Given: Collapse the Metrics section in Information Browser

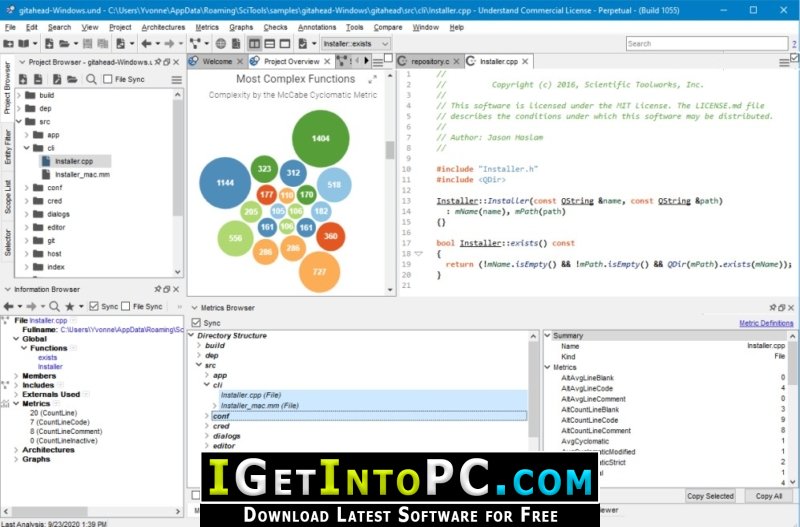Looking at the screenshot, I should [x=16, y=404].
